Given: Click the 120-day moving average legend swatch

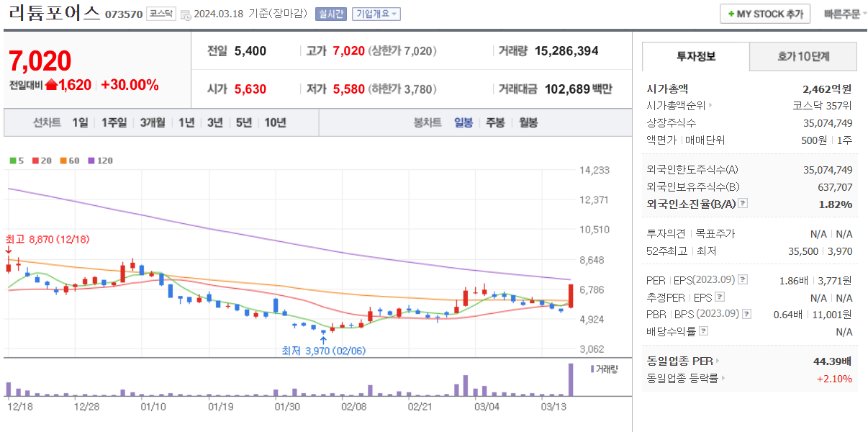Looking at the screenshot, I should coord(91,161).
